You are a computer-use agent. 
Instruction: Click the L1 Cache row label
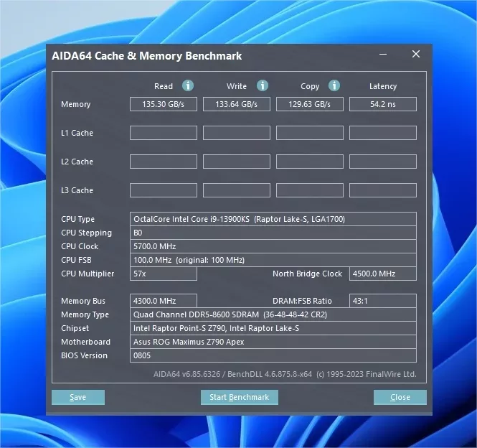pyautogui.click(x=77, y=133)
